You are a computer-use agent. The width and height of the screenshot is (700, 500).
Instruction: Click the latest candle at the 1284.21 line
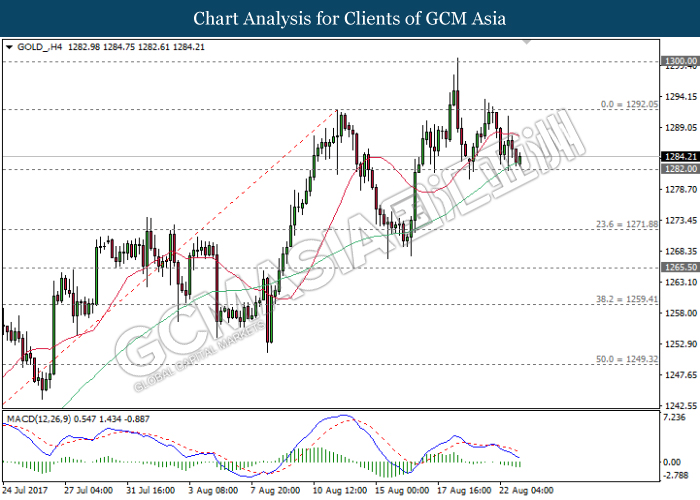tap(520, 159)
